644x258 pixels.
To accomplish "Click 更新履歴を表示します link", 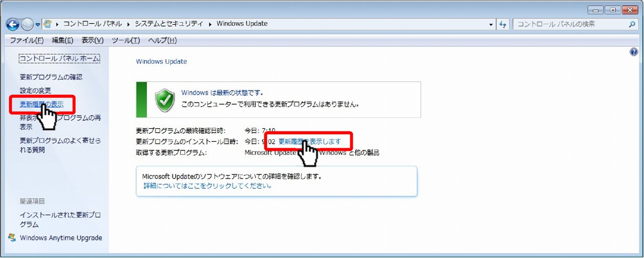I will click(x=309, y=141).
